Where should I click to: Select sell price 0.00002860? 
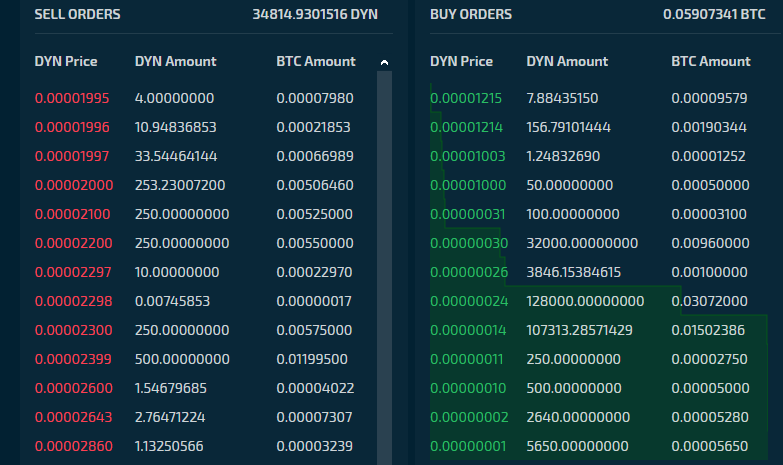[x=73, y=446]
